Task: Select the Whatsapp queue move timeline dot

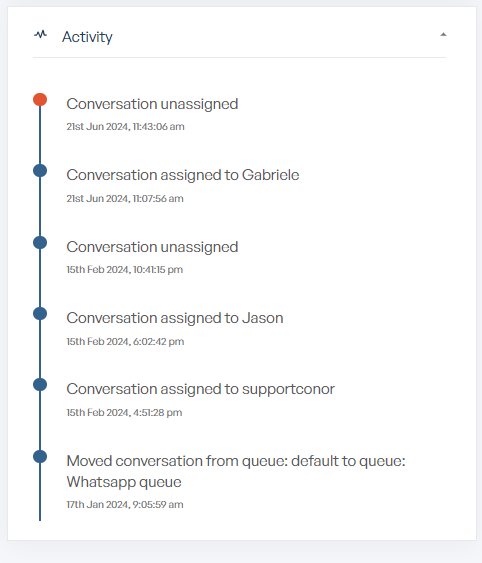Action: pyautogui.click(x=40, y=456)
